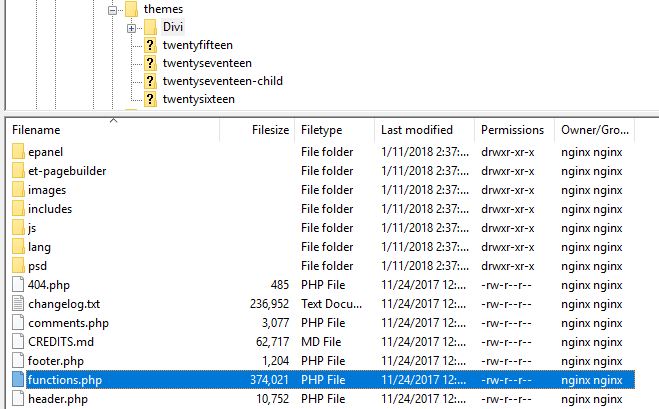659x409 pixels.
Task: Select the header.php file row
Action: click(x=58, y=399)
